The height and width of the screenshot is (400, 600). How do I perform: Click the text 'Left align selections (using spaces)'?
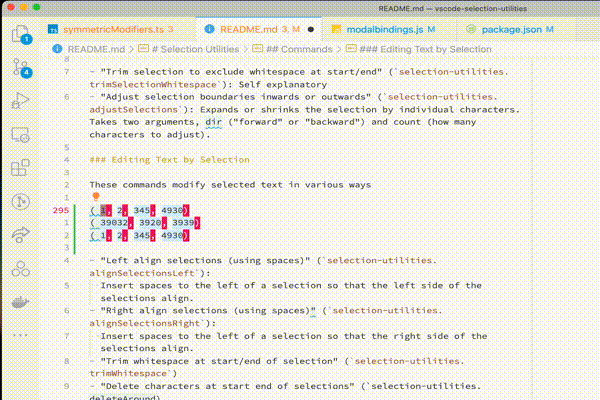(x=205, y=261)
